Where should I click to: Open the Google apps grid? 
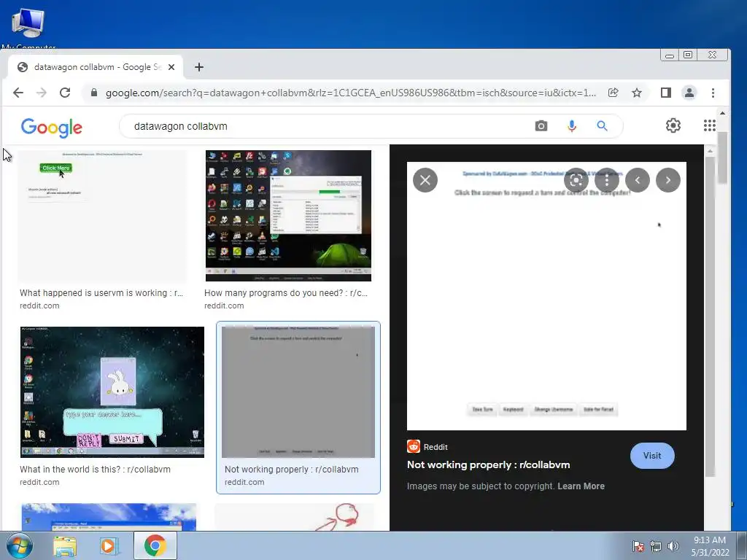[710, 125]
